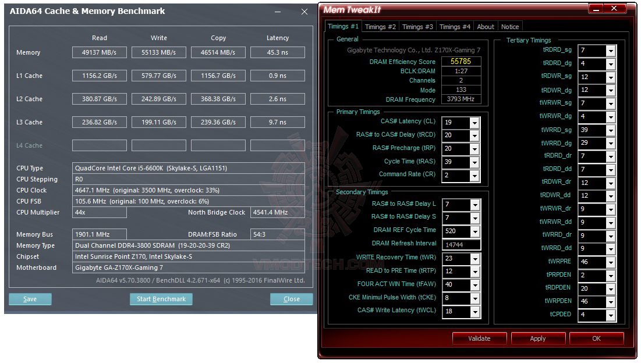Image resolution: width=641 pixels, height=364 pixels.
Task: Open RAS# to RAS# Delay L dropdown
Action: click(474, 205)
